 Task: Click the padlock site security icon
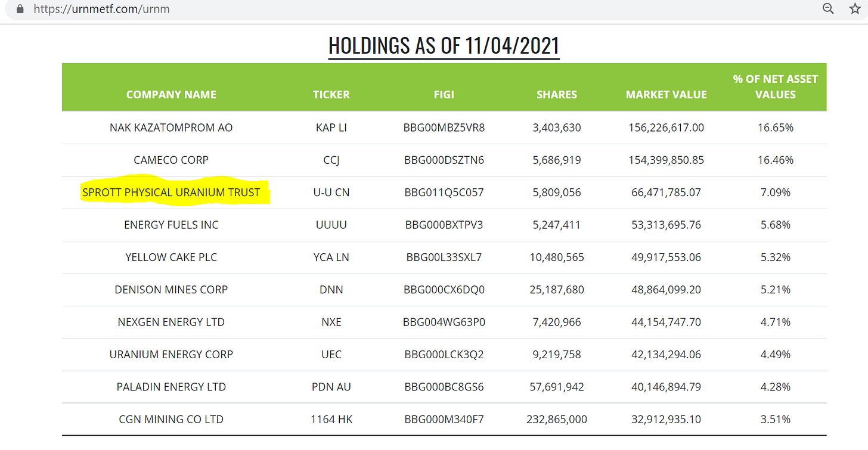[21, 9]
